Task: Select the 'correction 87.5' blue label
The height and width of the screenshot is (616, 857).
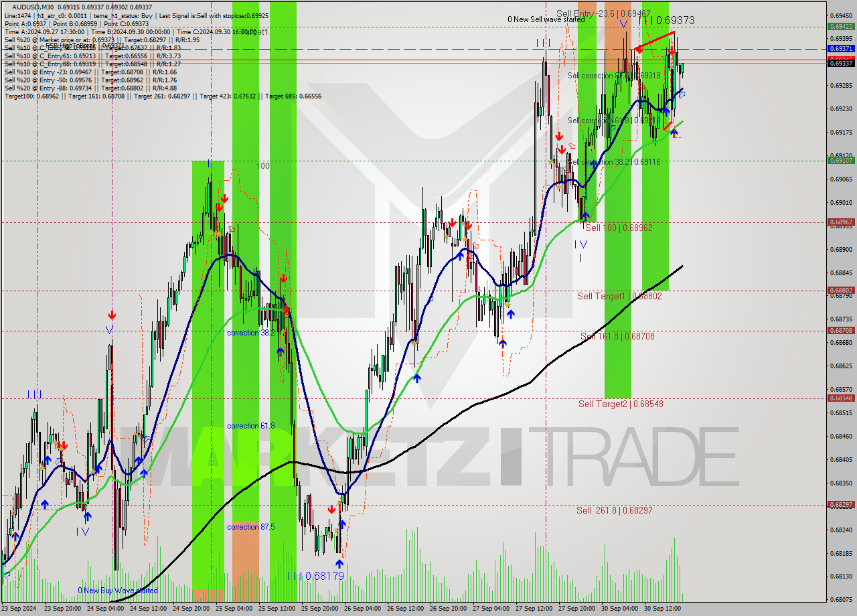Action: point(250,527)
